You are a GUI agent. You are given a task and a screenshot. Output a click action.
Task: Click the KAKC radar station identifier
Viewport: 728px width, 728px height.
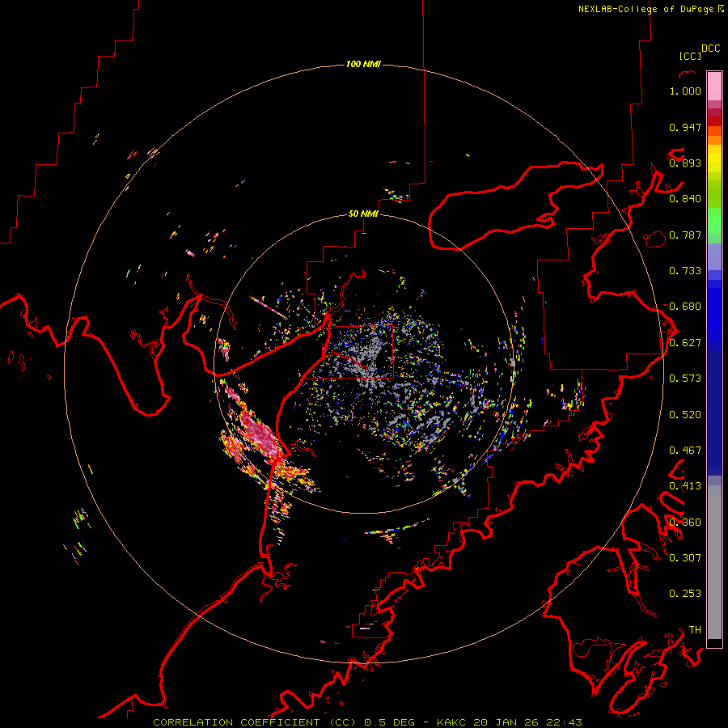(x=452, y=722)
